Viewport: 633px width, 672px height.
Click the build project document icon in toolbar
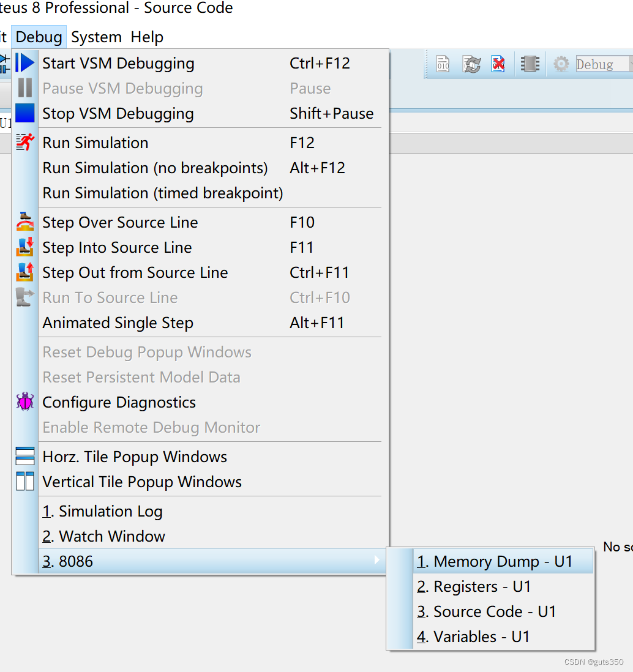pyautogui.click(x=443, y=64)
